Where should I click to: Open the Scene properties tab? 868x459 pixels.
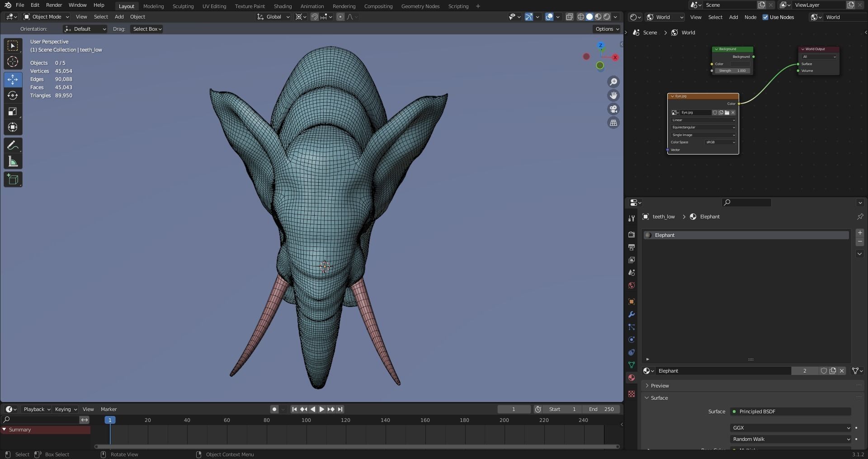632,273
